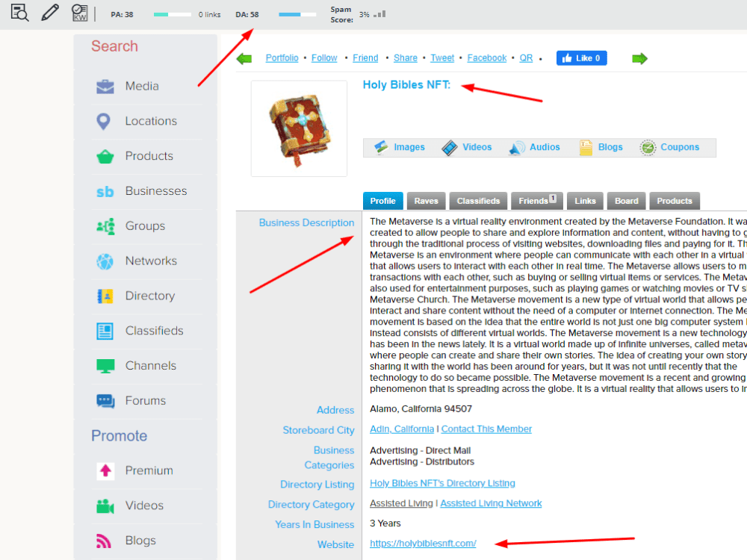Image resolution: width=747 pixels, height=560 pixels.
Task: Click the Media menu label
Action: [x=142, y=86]
